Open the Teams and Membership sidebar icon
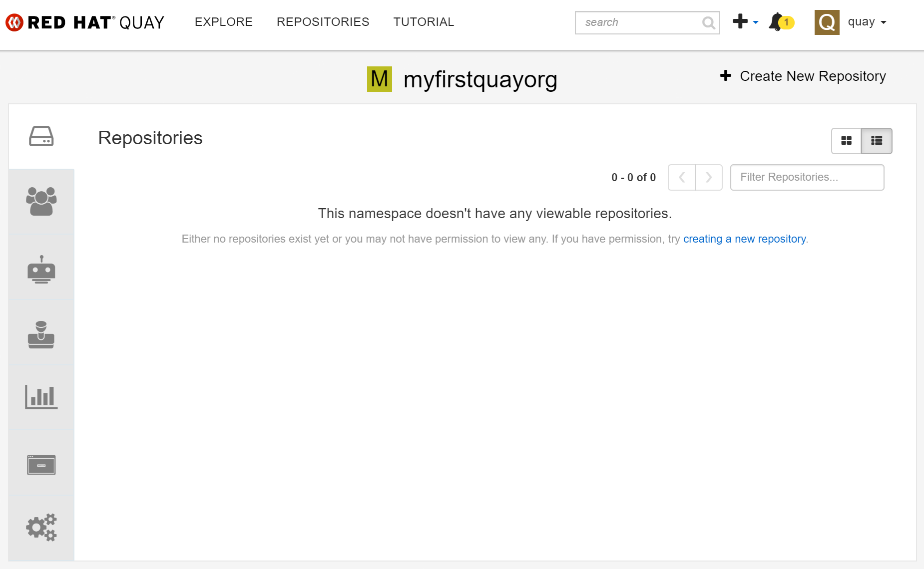924x569 pixels. pos(41,201)
